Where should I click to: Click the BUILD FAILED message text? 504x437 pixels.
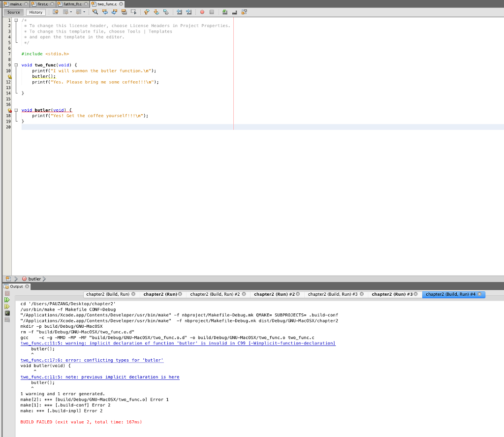(x=81, y=422)
